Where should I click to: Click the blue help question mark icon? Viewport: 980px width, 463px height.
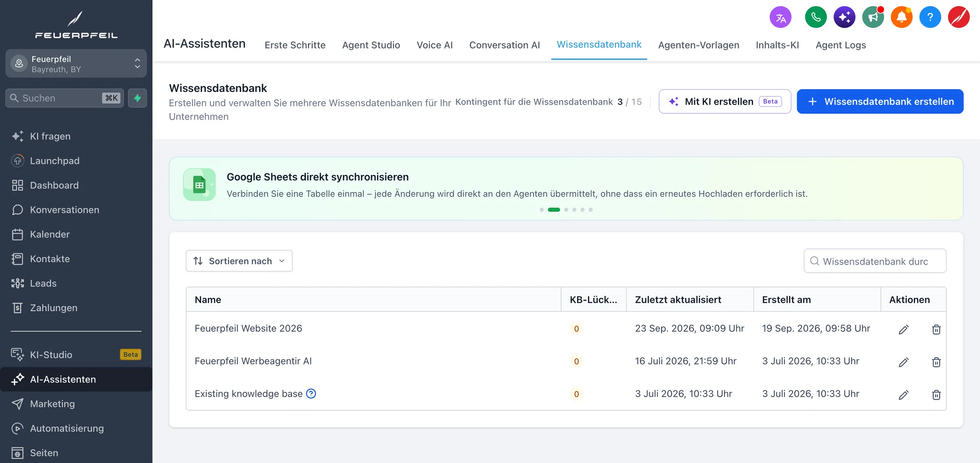coord(930,17)
